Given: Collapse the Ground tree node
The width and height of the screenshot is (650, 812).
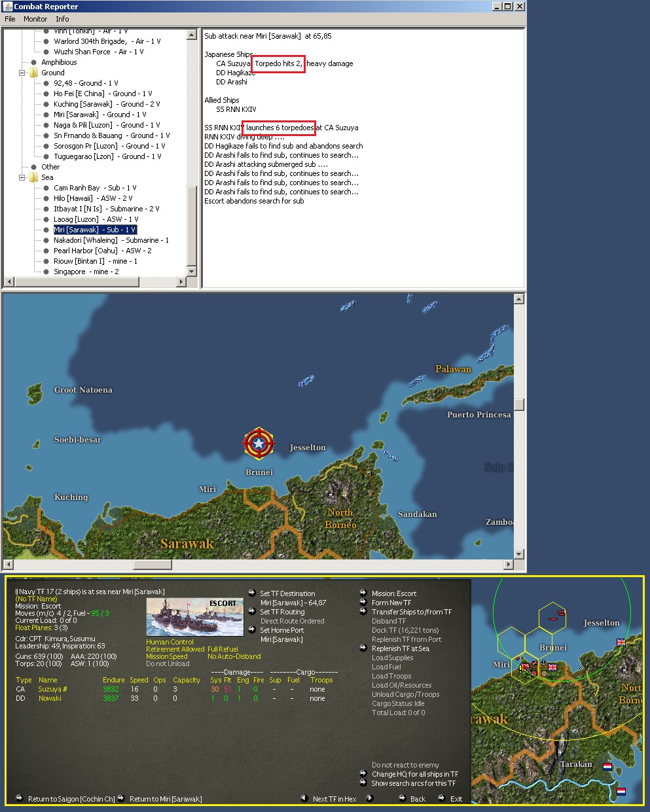Looking at the screenshot, I should (x=22, y=73).
